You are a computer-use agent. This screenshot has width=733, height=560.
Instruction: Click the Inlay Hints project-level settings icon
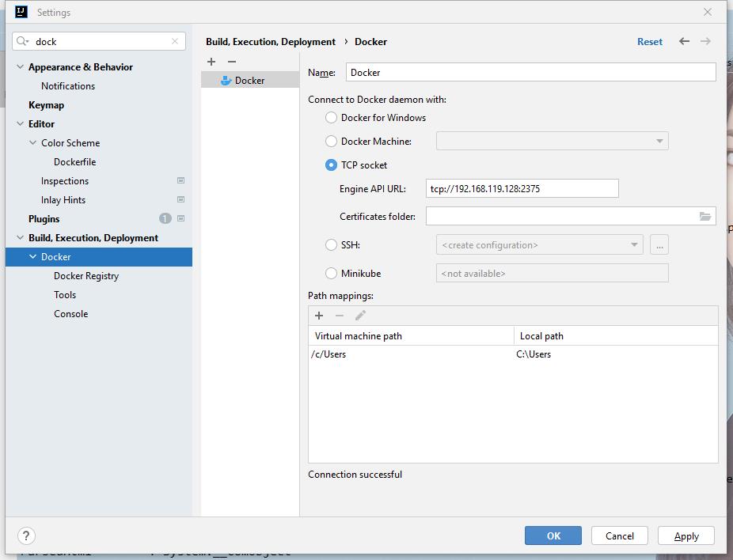coord(181,199)
